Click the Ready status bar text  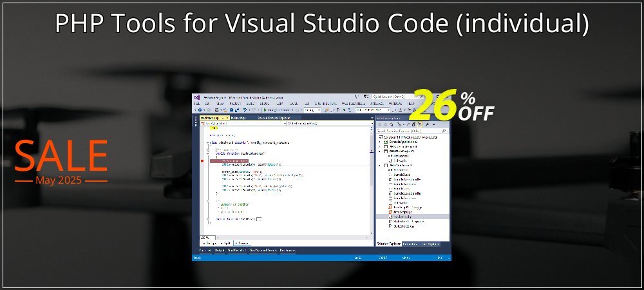(x=198, y=258)
